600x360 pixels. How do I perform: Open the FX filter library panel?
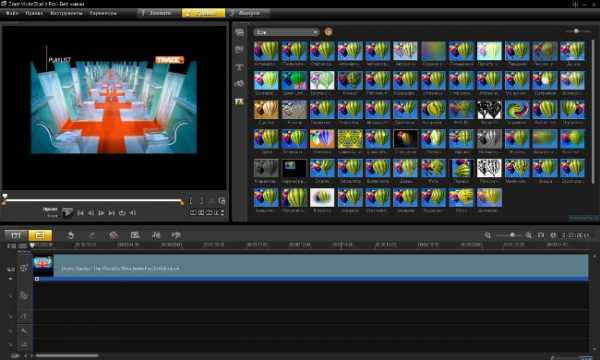239,101
